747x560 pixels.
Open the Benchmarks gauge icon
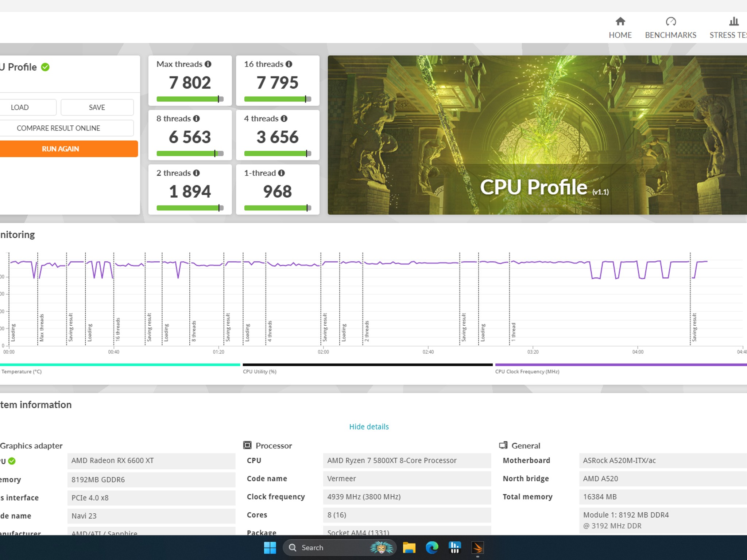pos(670,21)
